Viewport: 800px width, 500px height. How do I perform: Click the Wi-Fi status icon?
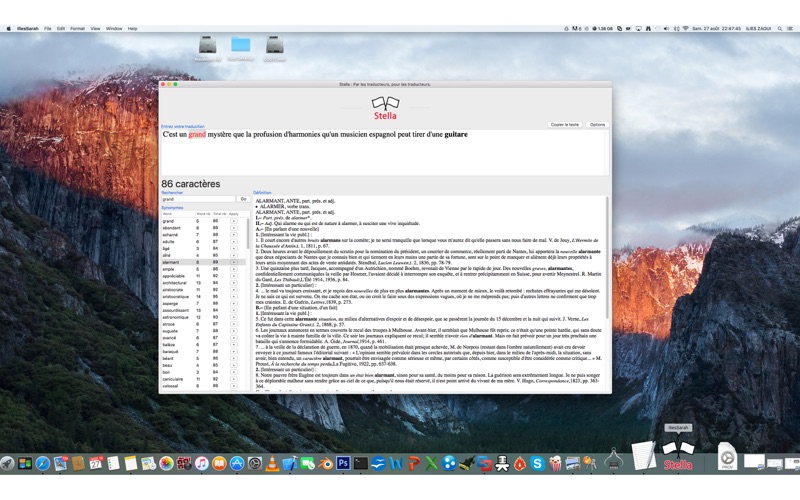tap(685, 29)
